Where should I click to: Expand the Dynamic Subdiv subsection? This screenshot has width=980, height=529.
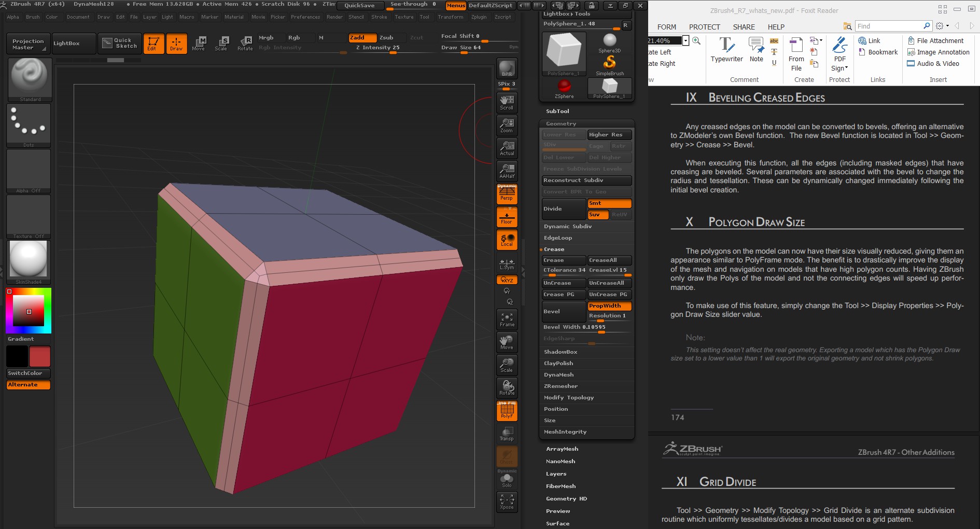click(568, 227)
